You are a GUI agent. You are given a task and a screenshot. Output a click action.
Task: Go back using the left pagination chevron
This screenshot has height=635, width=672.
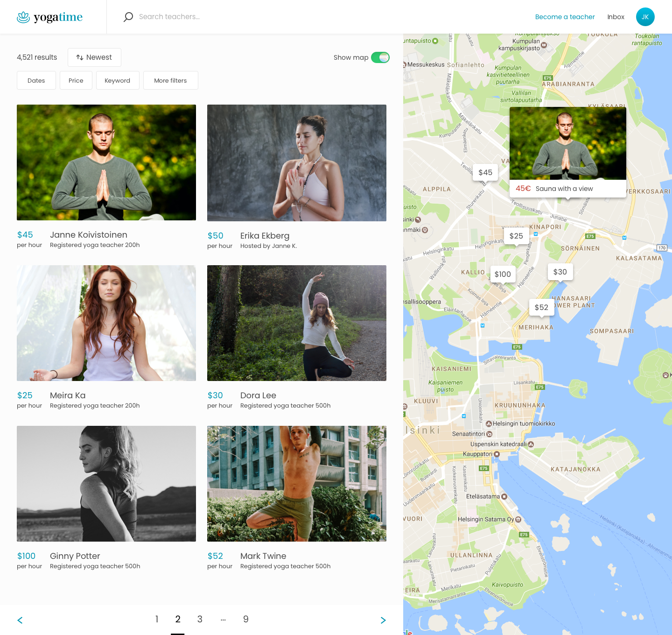tap(20, 620)
